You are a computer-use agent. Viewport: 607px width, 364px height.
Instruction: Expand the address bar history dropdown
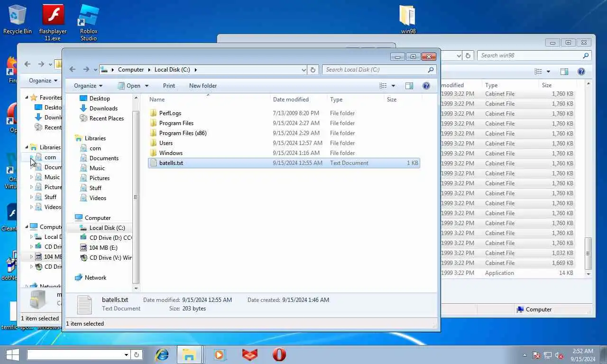point(303,70)
